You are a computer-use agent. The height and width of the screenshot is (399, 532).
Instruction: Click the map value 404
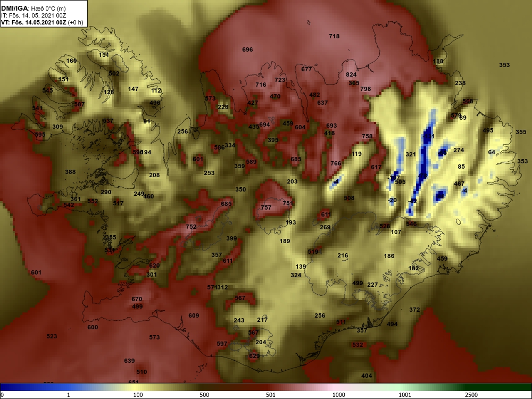click(367, 376)
